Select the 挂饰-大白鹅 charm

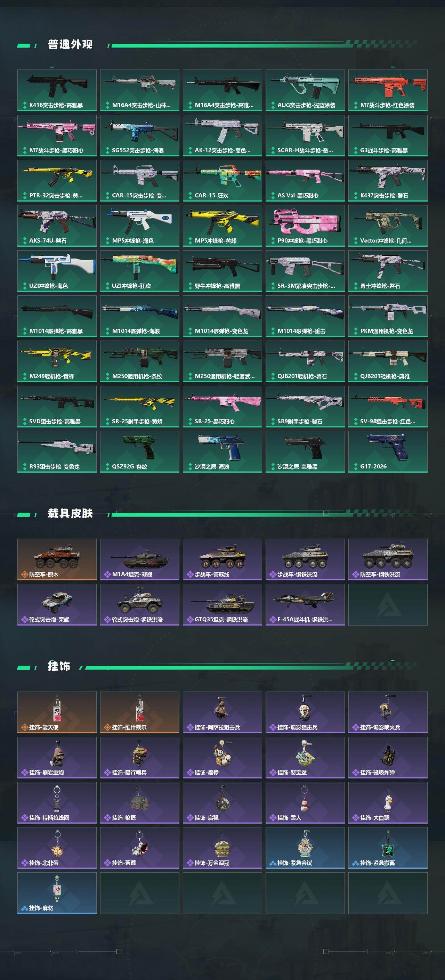388,802
